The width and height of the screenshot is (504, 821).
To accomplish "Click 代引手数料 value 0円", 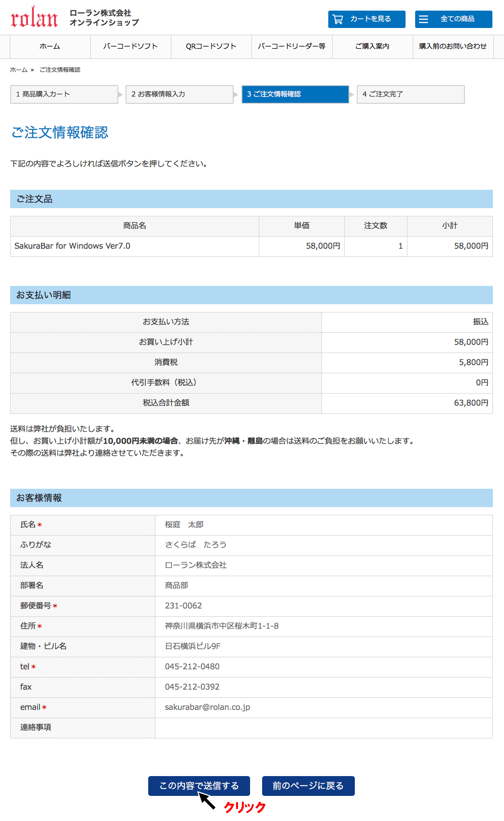I will click(x=482, y=382).
